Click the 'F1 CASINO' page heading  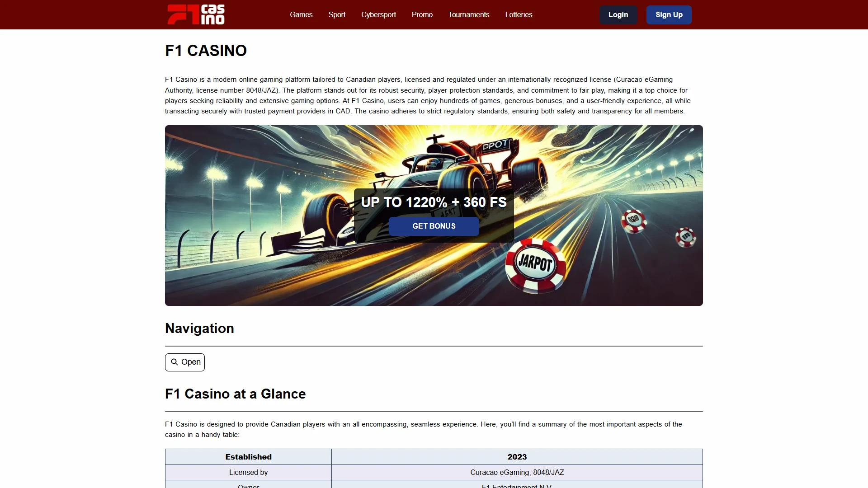pos(206,51)
